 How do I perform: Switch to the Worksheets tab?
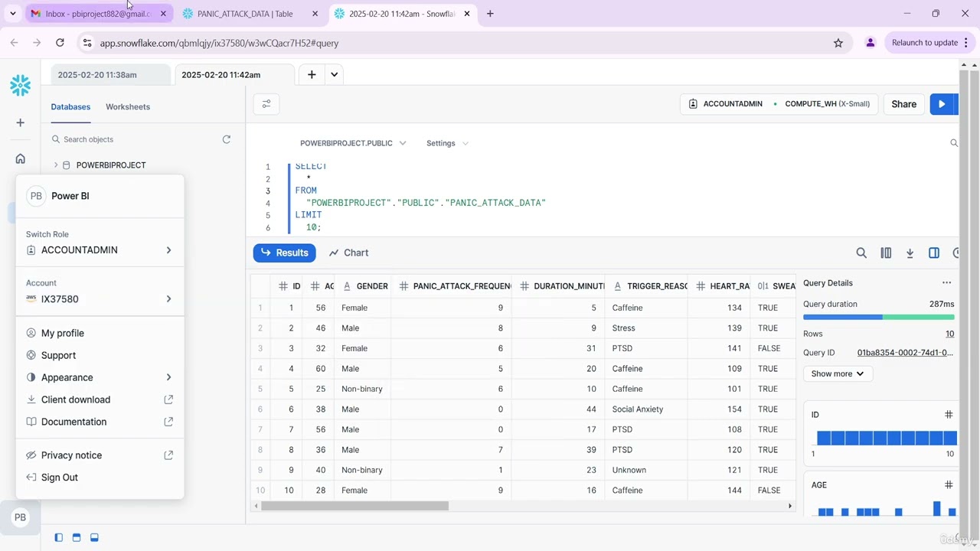128,107
